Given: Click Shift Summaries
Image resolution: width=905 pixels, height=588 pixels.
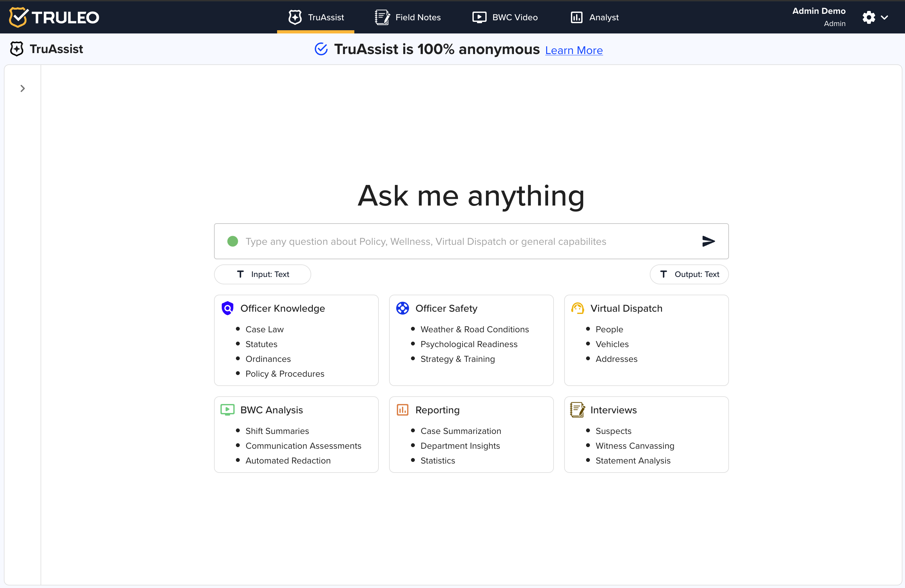Looking at the screenshot, I should [277, 431].
